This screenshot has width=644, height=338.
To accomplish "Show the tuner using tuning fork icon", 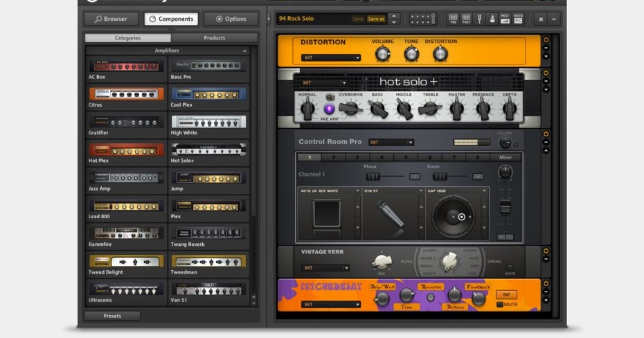I will pos(479,19).
